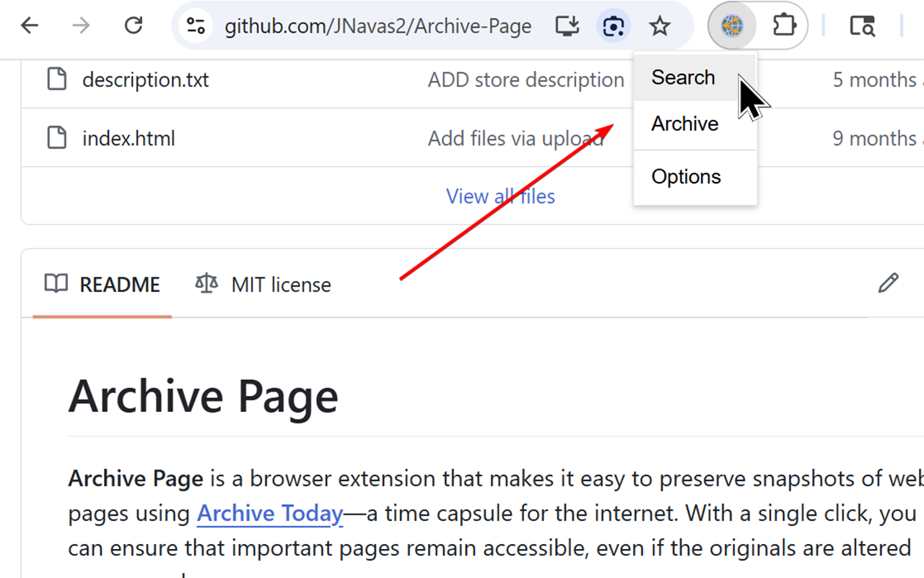Follow the Archive Today hyperlink
Image resolution: width=924 pixels, height=578 pixels.
(x=270, y=514)
